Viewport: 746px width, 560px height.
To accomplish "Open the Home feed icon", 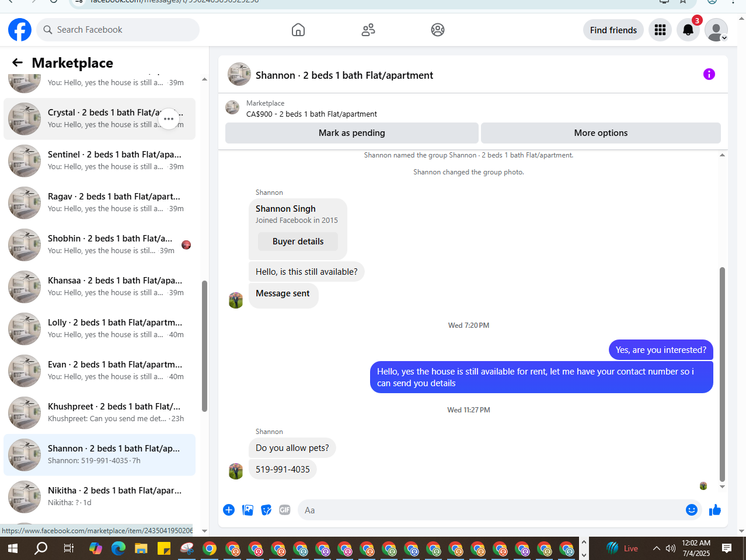I will click(x=298, y=30).
